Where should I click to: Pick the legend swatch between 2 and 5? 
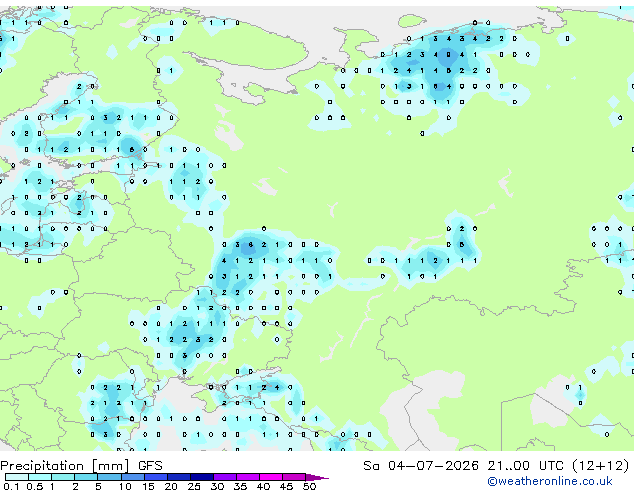pos(86,477)
